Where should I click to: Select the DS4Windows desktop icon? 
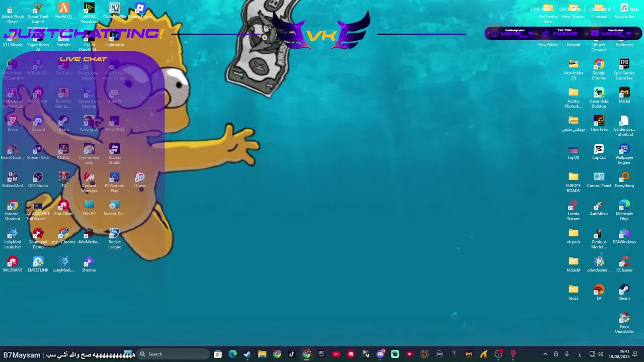tap(624, 237)
